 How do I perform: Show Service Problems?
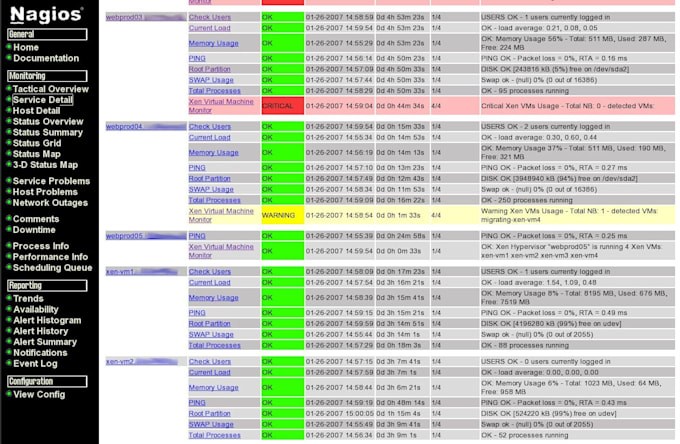[52, 181]
